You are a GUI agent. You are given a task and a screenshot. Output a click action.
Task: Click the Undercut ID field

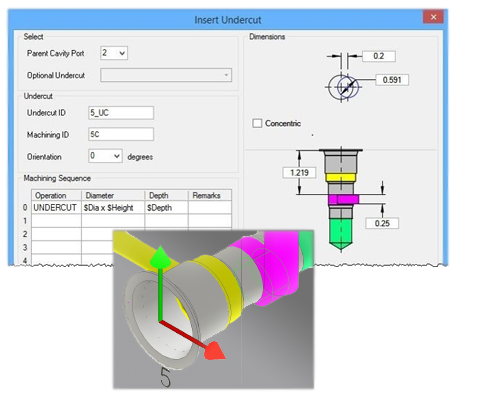pos(121,113)
